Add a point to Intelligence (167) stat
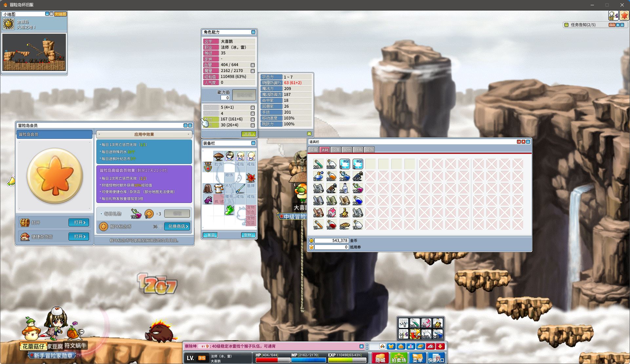This screenshot has height=364, width=630. (253, 119)
